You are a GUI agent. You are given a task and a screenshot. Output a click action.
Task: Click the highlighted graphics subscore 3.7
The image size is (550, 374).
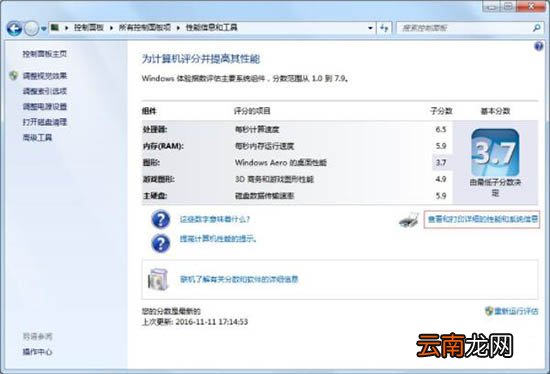(x=441, y=162)
